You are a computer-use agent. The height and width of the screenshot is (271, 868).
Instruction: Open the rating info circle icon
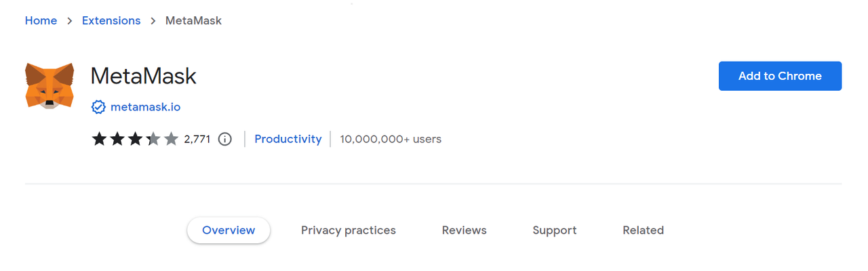(x=225, y=139)
